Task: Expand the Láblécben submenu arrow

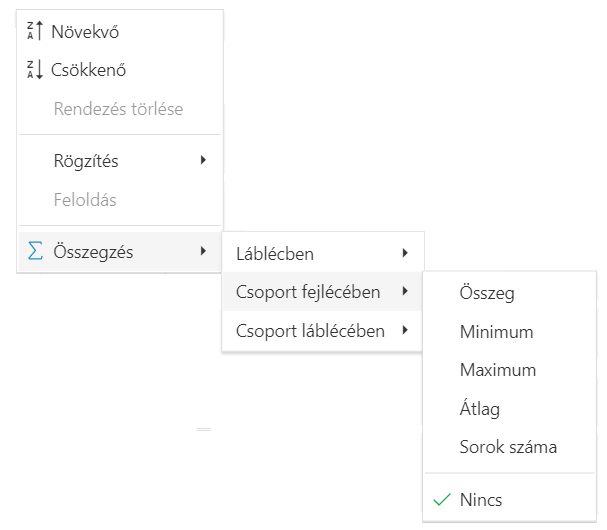Action: coord(404,254)
